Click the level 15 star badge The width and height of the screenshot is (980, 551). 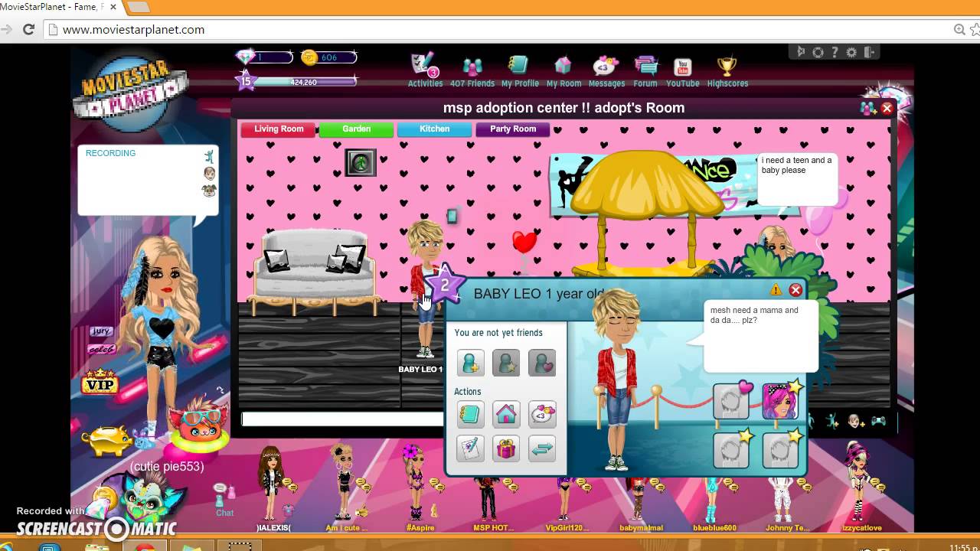click(246, 80)
